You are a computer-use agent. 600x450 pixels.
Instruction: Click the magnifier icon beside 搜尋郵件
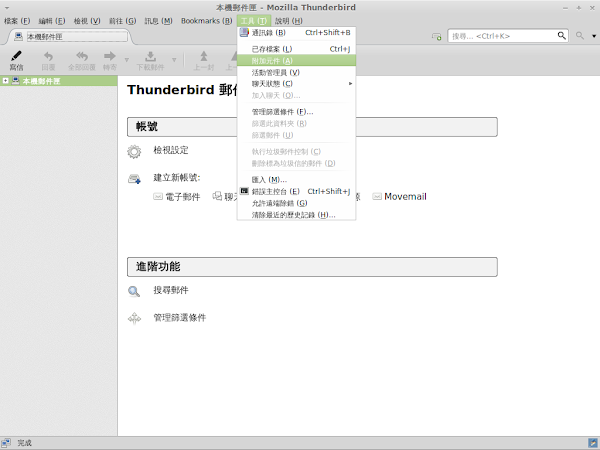pyautogui.click(x=134, y=292)
